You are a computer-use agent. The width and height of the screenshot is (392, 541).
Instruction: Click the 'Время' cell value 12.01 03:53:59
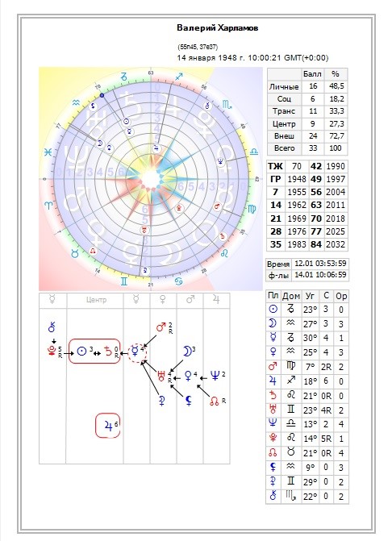[320, 264]
